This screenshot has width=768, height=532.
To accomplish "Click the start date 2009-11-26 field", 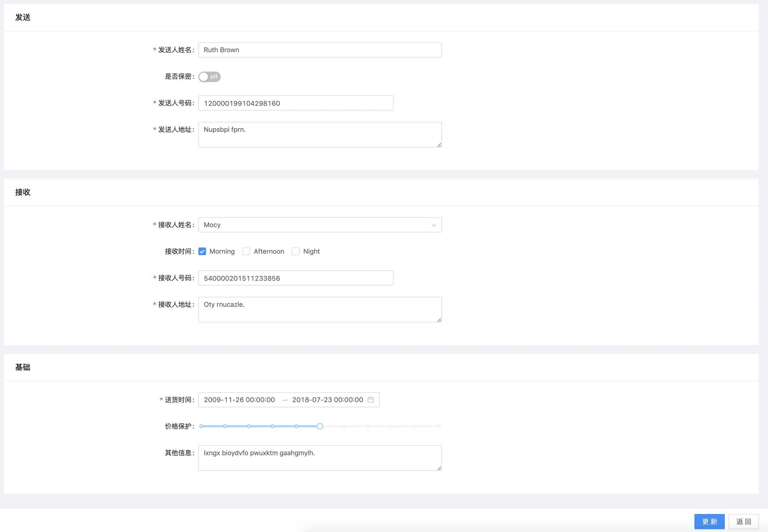I will [239, 400].
